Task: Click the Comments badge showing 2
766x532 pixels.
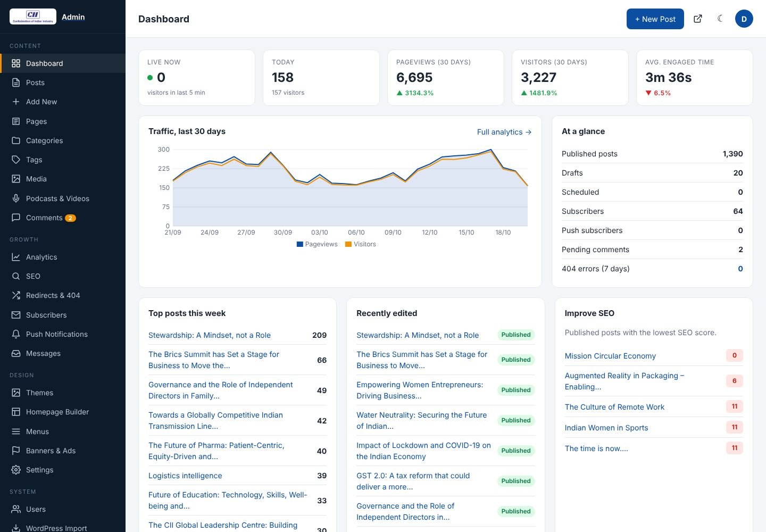Action: [x=70, y=218]
